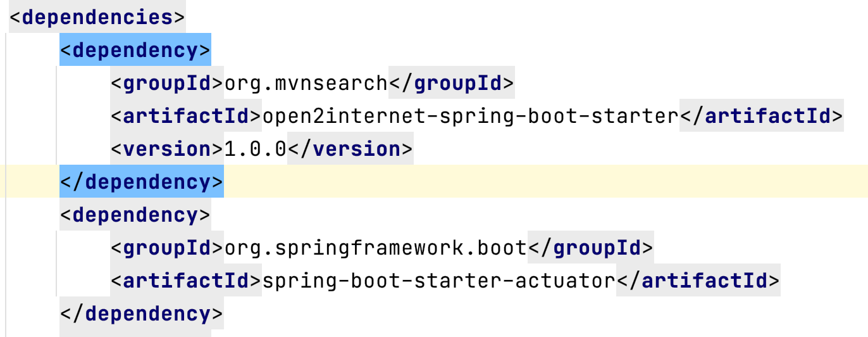Click artifactId value spring-boot-starter-actuator

coord(438,281)
